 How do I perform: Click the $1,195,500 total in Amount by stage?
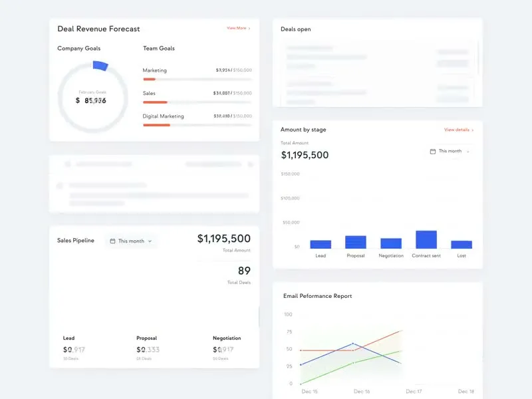click(x=305, y=155)
